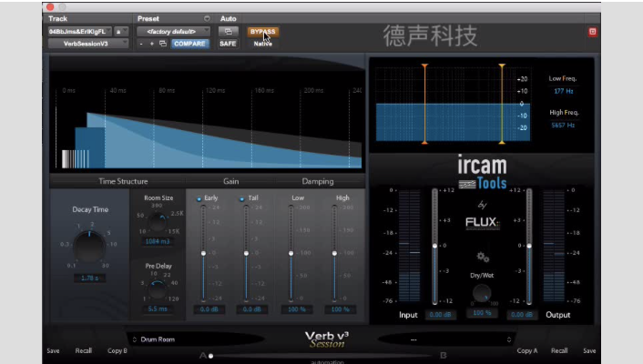Click the Low damping slider handle
The height and width of the screenshot is (364, 643).
click(291, 253)
